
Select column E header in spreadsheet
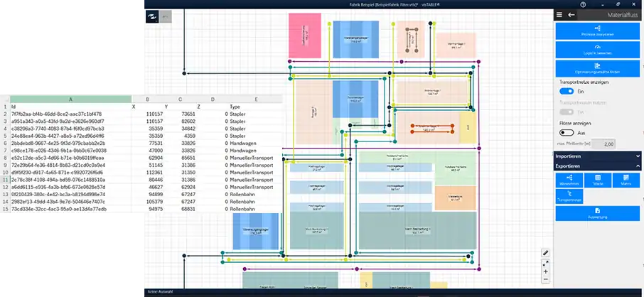point(256,99)
